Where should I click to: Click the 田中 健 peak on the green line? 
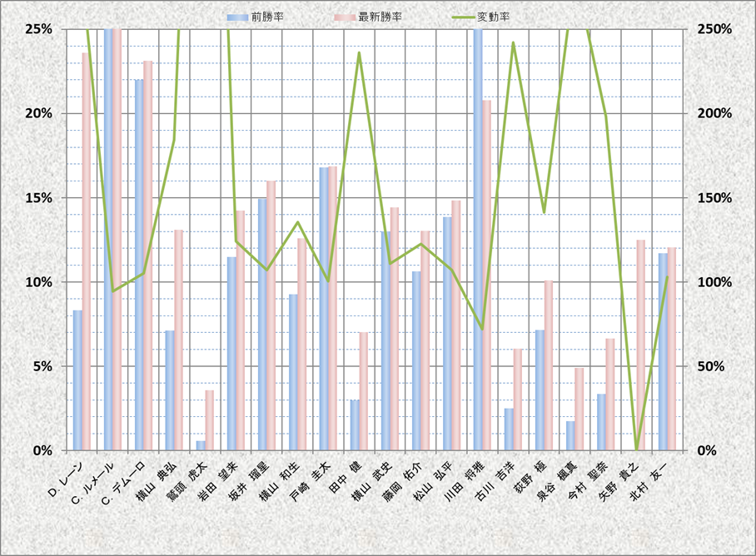[x=359, y=53]
